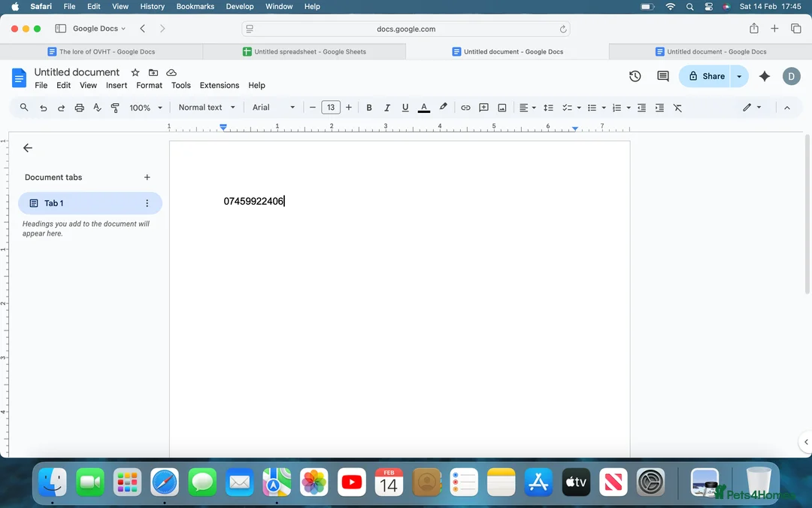Open the Arial font dropdown
This screenshot has width=812, height=508.
[x=274, y=108]
